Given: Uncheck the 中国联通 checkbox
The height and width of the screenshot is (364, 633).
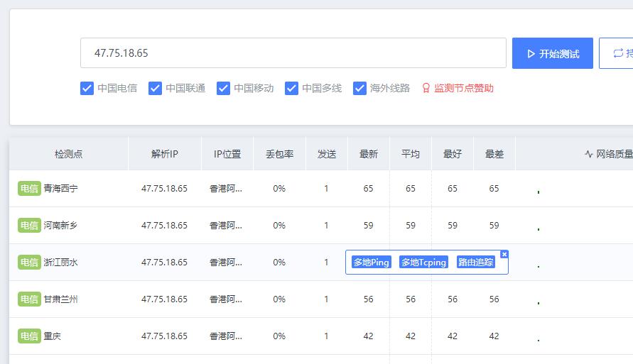Looking at the screenshot, I should click(x=155, y=88).
